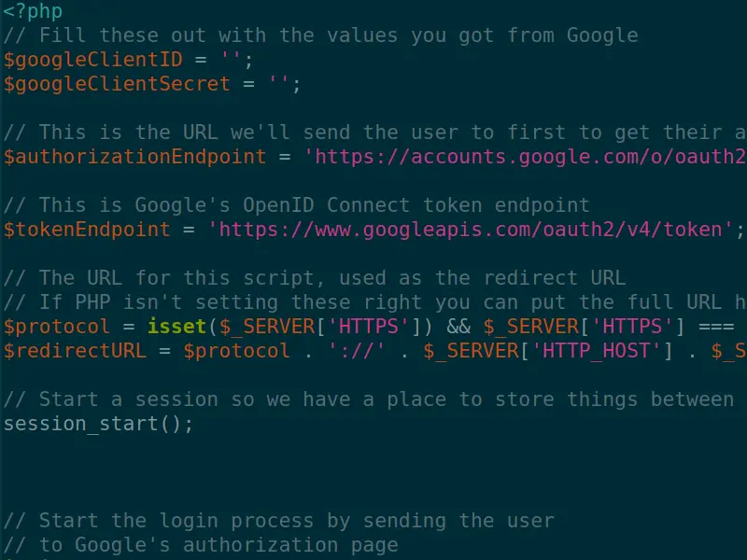The image size is (747, 560).
Task: Click the OpenID Connect token endpoint comment
Action: coord(297,205)
